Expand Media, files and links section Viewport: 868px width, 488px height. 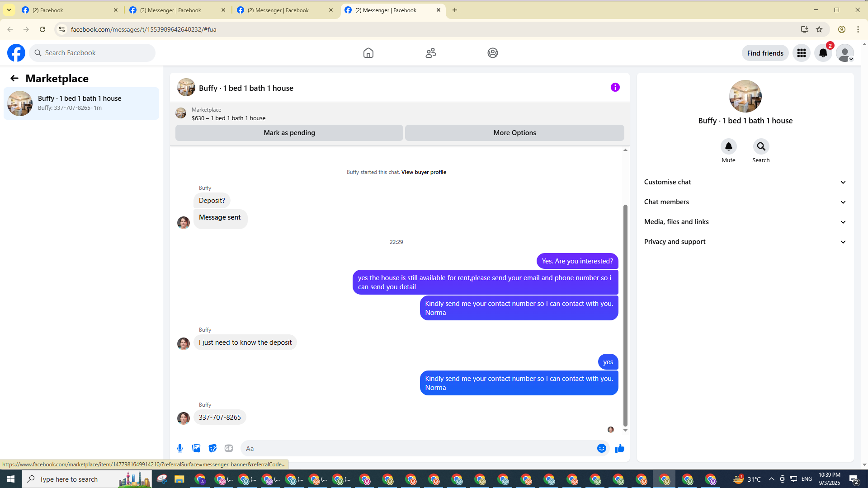[745, 222]
